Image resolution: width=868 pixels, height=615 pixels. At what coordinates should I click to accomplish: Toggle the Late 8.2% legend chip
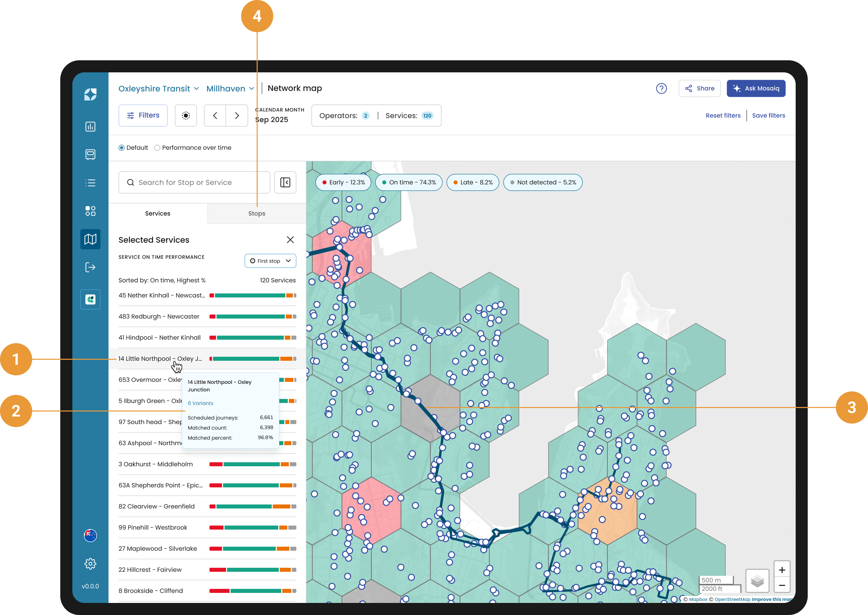pyautogui.click(x=473, y=183)
